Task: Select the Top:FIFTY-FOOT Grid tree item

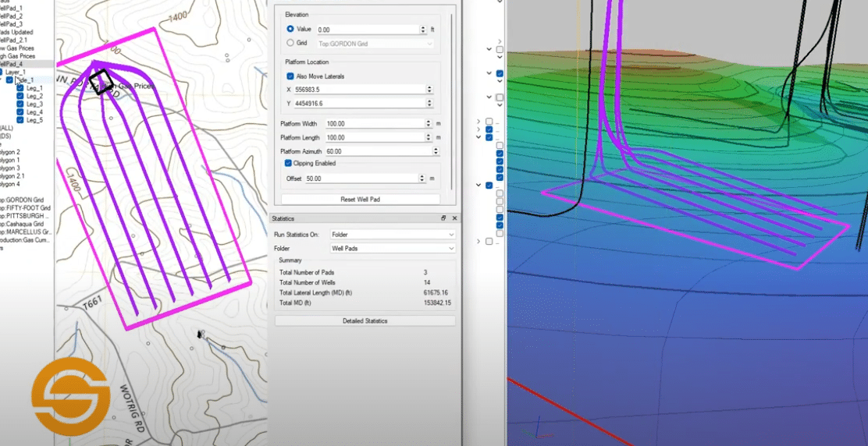Action: coord(26,208)
